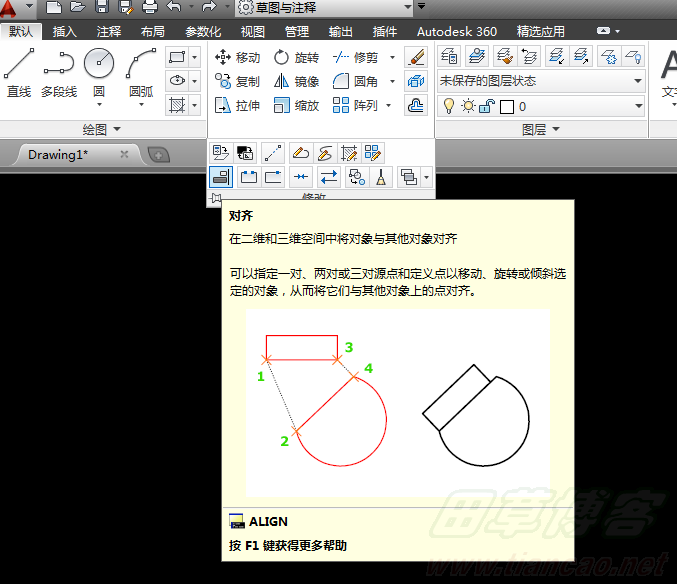Click the Edit Polyline icon
Screen dimensions: 677x584
point(301,153)
